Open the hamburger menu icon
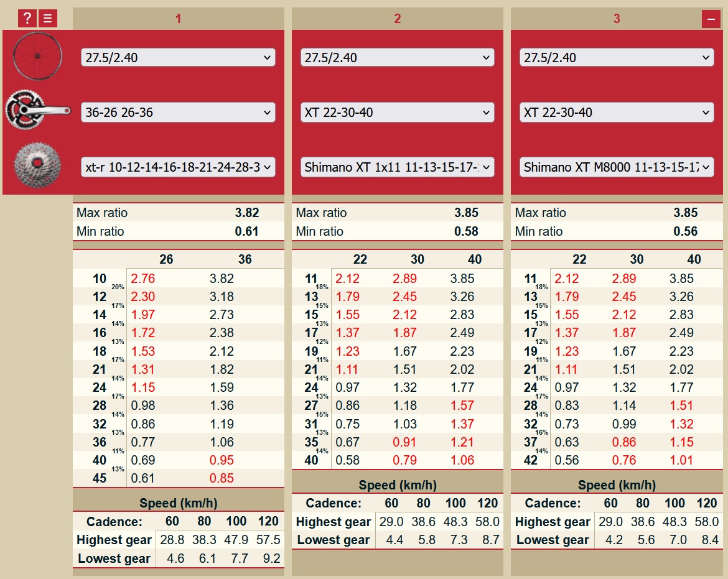The height and width of the screenshot is (579, 728). (47, 19)
